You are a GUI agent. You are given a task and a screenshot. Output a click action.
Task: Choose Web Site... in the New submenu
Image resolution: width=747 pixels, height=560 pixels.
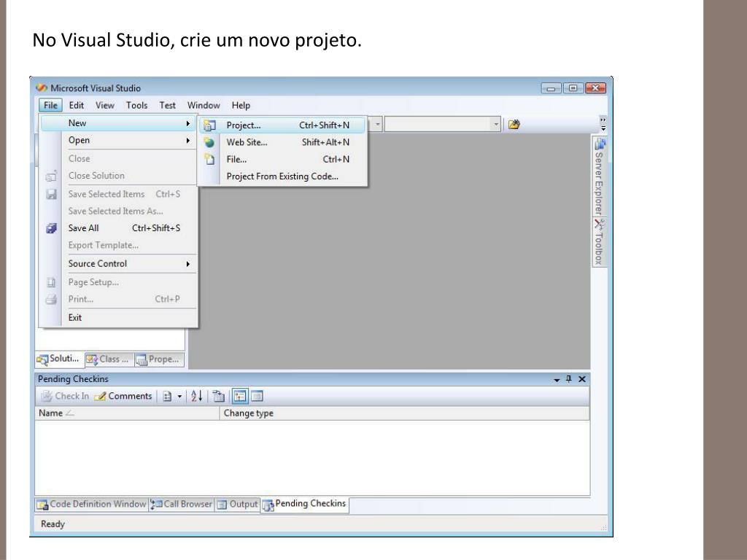(x=282, y=142)
